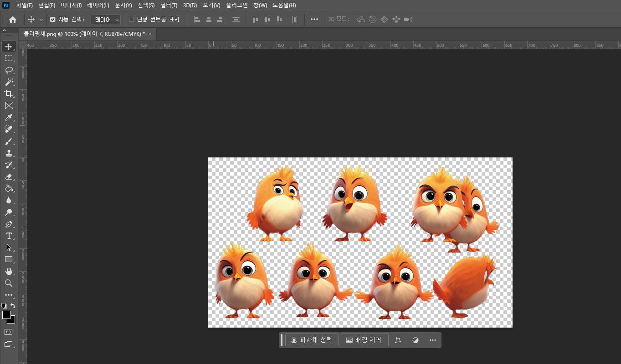Screen dimensions: 621x364
Task: Select the Brush tool
Action: pos(9,142)
